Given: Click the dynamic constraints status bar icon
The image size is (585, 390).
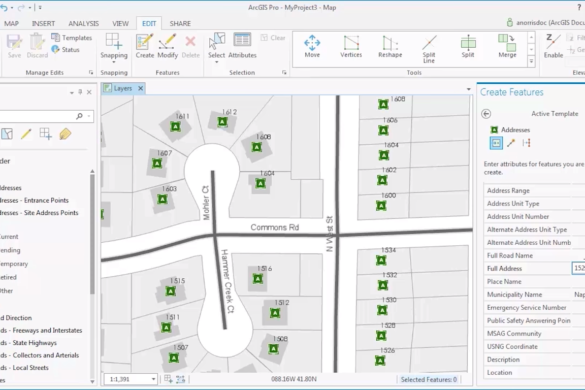Looking at the screenshot, I should coord(181,379).
